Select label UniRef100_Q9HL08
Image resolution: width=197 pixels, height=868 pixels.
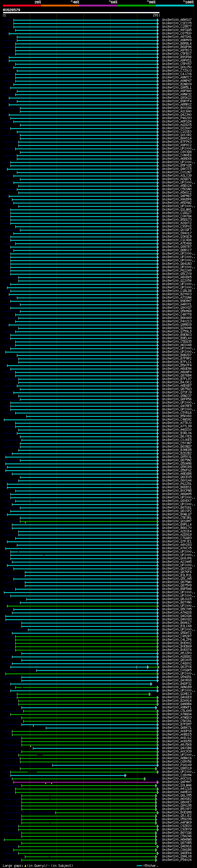coord(176,856)
